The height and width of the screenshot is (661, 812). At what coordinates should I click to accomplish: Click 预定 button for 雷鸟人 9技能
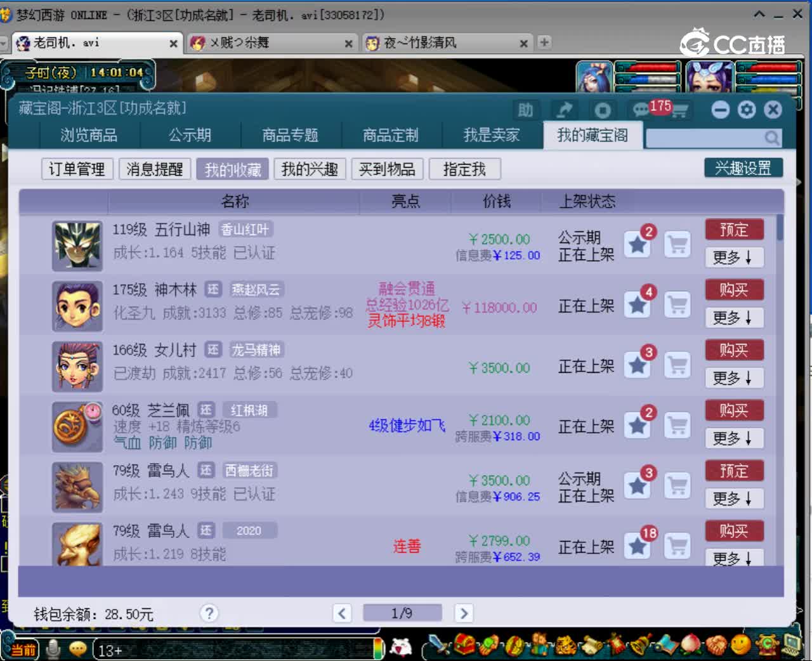(x=734, y=471)
